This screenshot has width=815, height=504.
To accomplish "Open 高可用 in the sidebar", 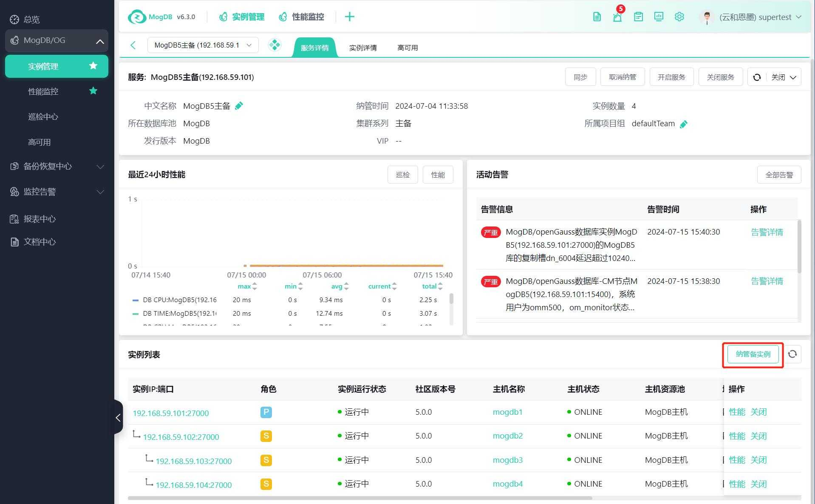I will (39, 142).
